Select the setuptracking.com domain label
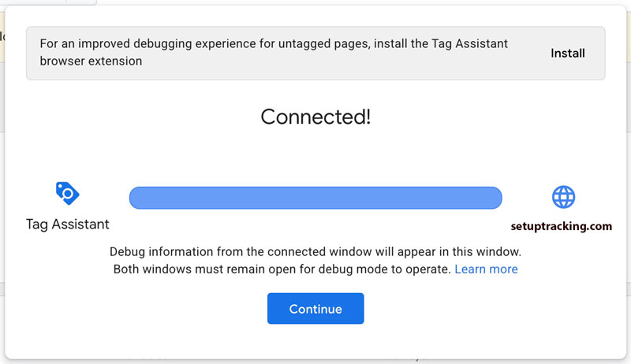This screenshot has height=364, width=631. (562, 226)
